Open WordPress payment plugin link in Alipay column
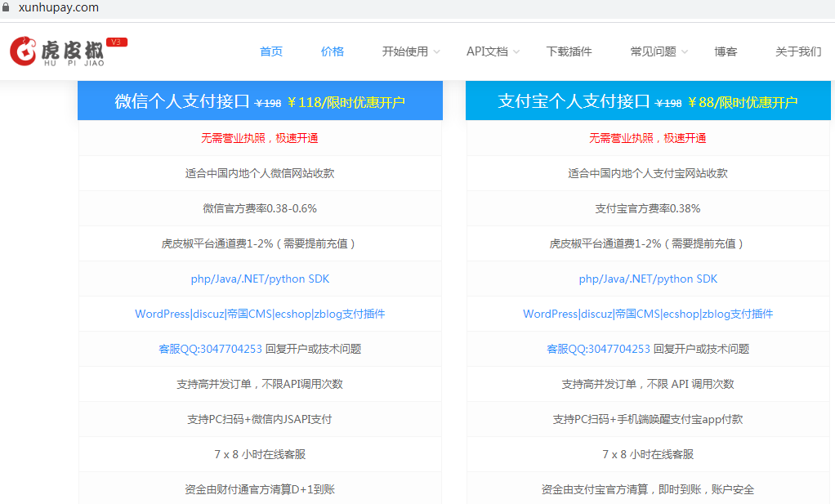Viewport: 835px width, 504px height. tap(648, 314)
